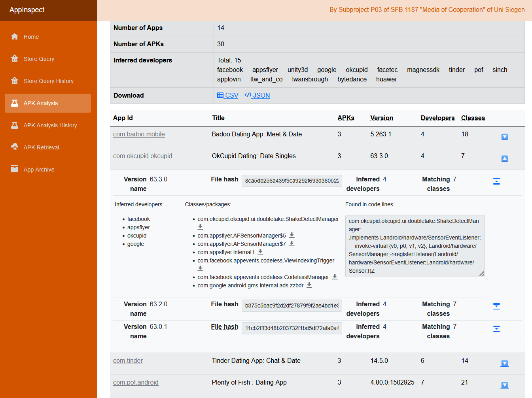Screen dimensions: 532x398
Task: Click the App Archive box icon
Action: click(x=15, y=169)
